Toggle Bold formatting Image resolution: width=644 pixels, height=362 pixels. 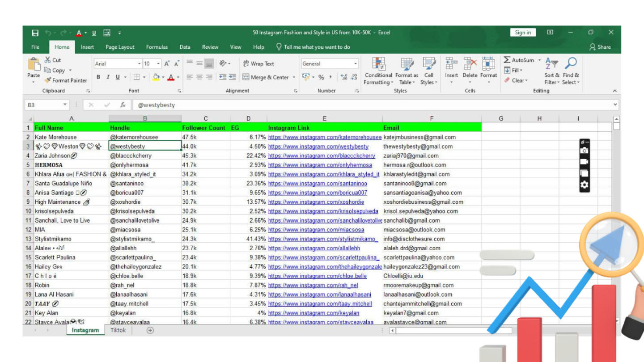98,77
